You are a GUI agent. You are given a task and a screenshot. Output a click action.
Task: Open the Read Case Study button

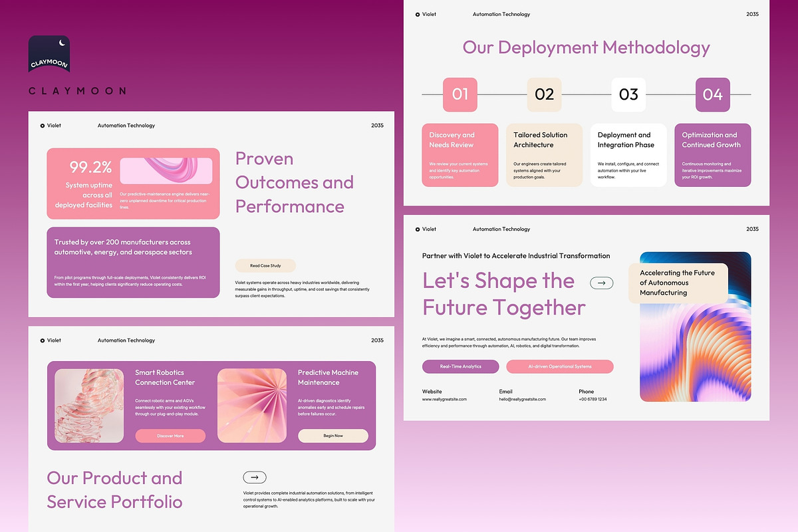[x=265, y=265]
